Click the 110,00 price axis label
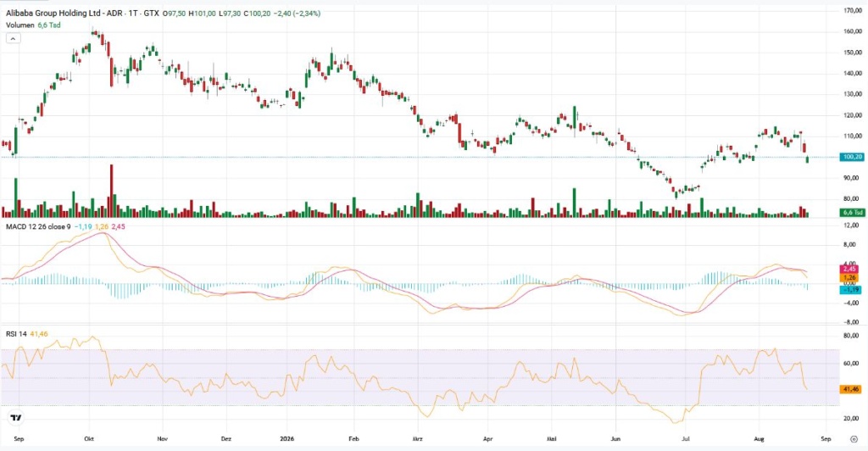This screenshot has height=451, width=868. tap(853, 136)
